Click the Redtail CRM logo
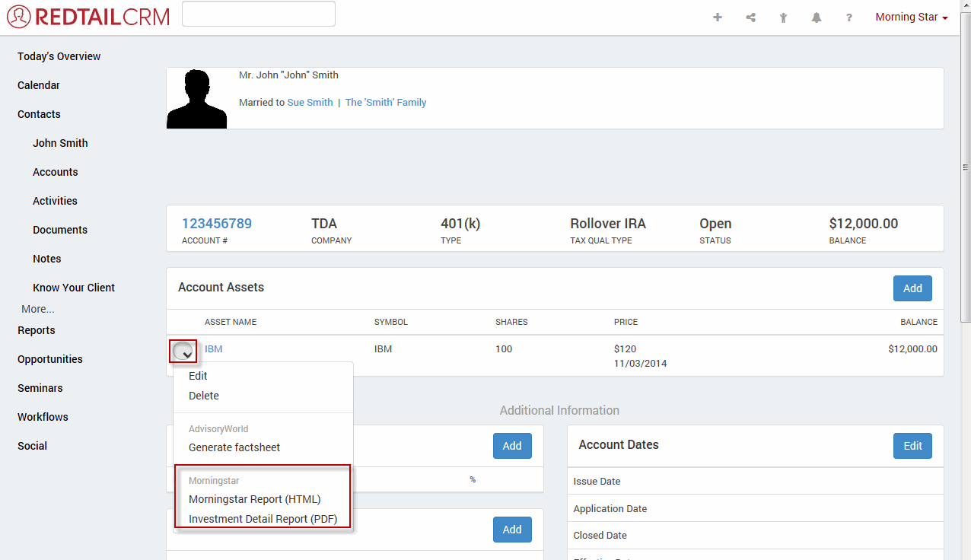971x560 pixels. tap(88, 17)
